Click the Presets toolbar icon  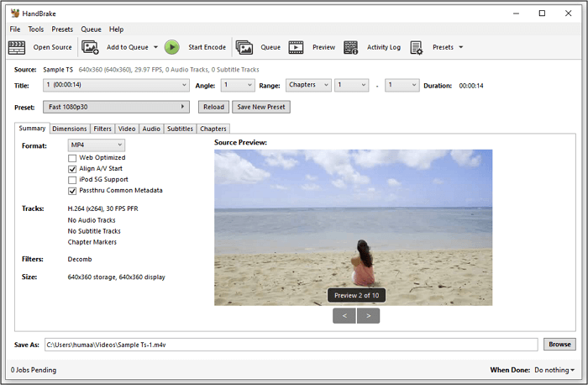[417, 48]
